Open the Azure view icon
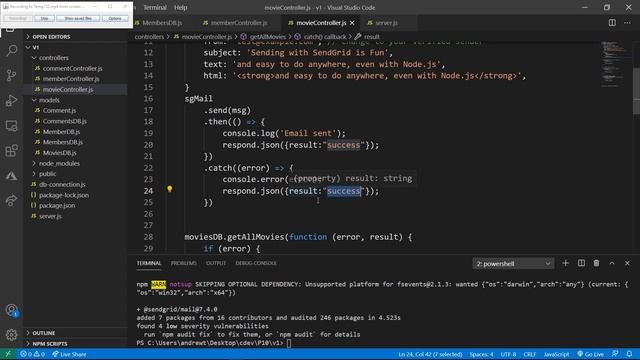The width and height of the screenshot is (640, 360). [11, 176]
